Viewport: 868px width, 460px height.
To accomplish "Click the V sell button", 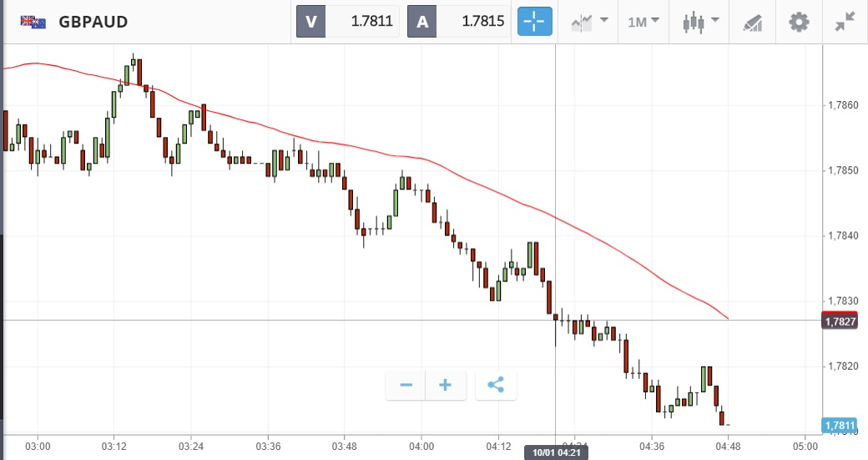I will [x=311, y=22].
